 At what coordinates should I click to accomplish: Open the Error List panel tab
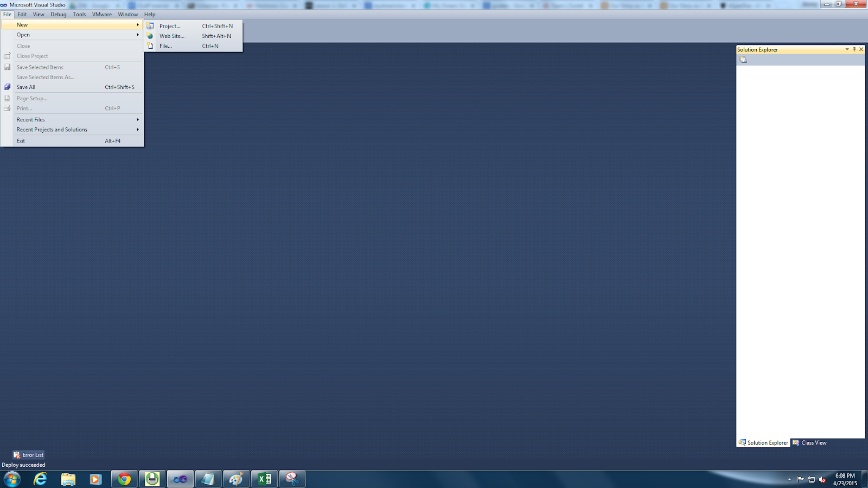pos(28,455)
